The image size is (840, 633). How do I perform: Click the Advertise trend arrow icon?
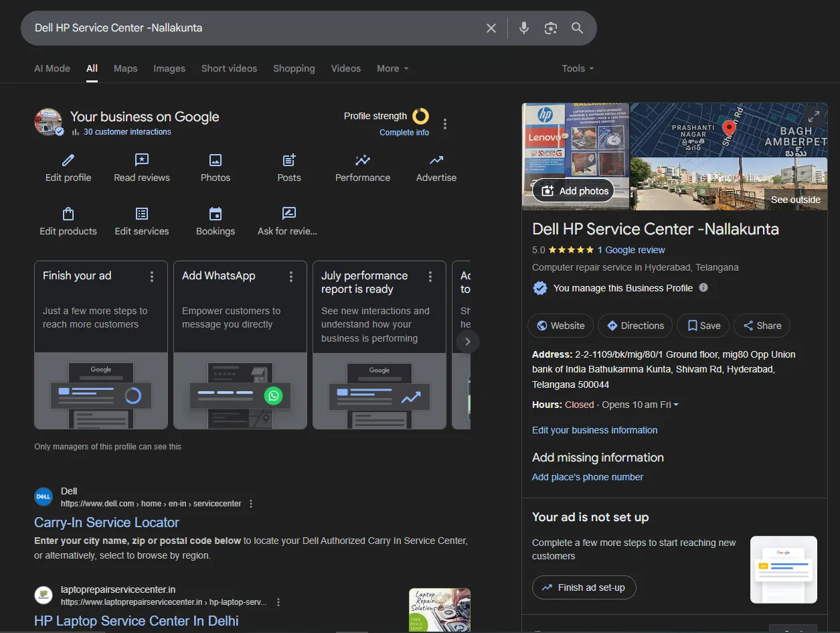point(436,160)
